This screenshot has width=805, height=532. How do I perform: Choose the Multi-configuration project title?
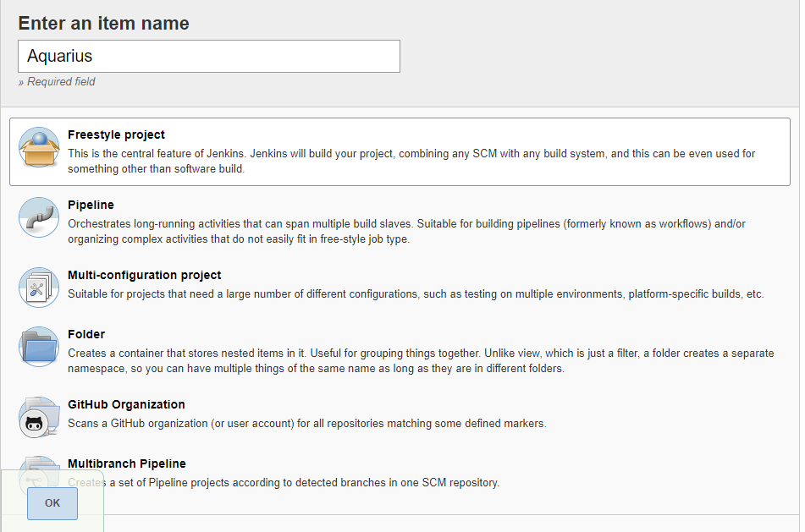coord(144,275)
